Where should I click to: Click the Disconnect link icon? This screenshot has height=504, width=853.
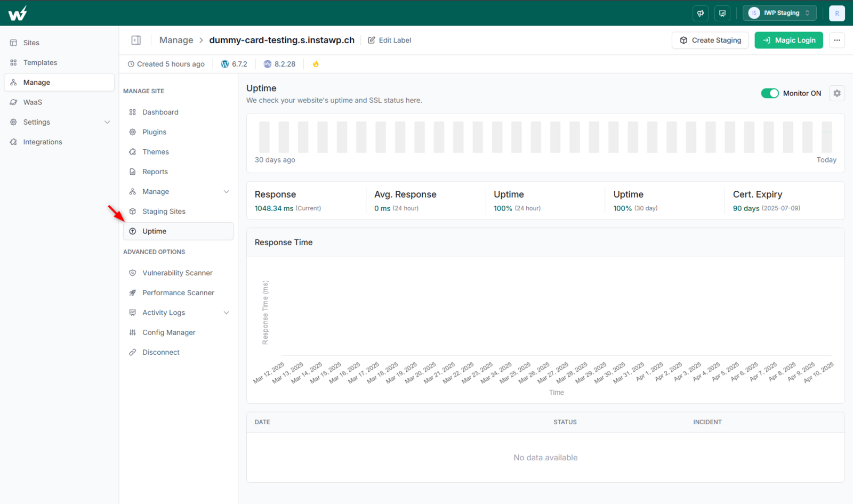pyautogui.click(x=133, y=352)
